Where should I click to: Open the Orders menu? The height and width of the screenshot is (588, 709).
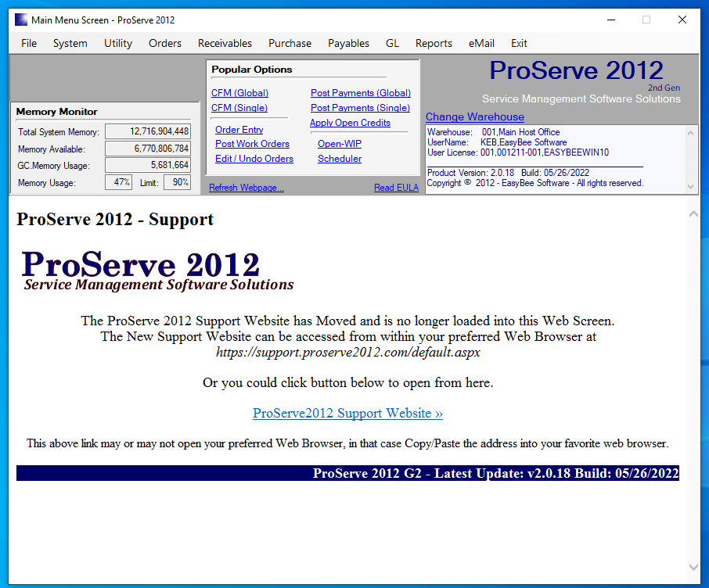coord(165,43)
